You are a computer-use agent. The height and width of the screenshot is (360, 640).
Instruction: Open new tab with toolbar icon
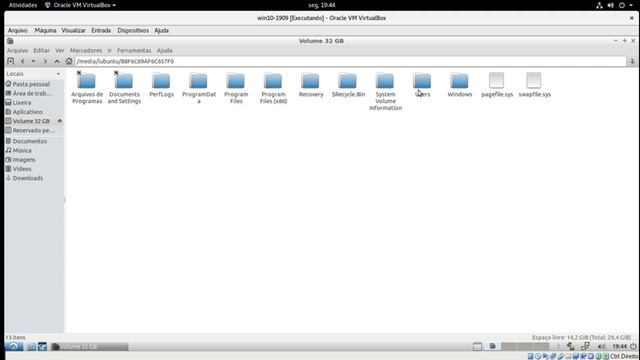pos(11,61)
